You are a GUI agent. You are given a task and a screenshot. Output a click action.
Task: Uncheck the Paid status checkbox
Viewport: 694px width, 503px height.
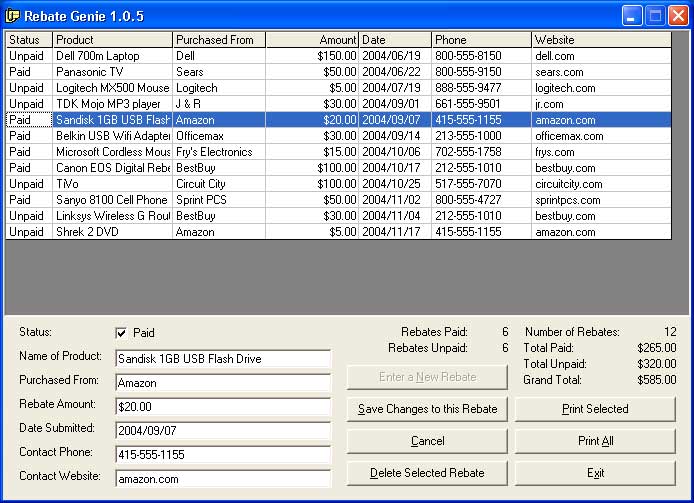click(121, 333)
